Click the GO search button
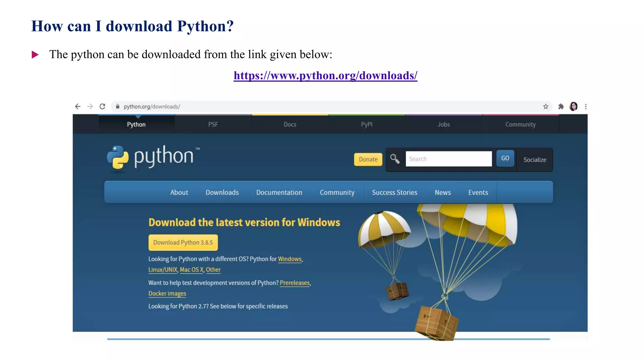Screen dimensions: 644x362 (x=505, y=158)
